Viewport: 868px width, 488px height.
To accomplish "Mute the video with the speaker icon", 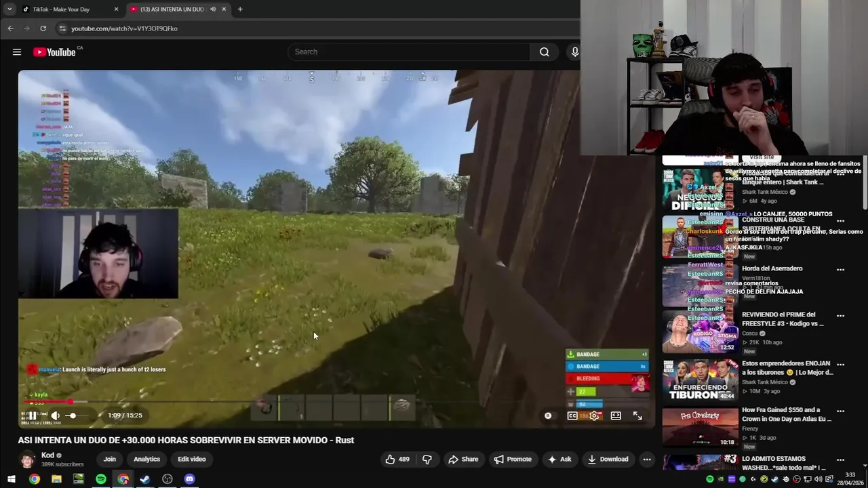I will coord(56,415).
